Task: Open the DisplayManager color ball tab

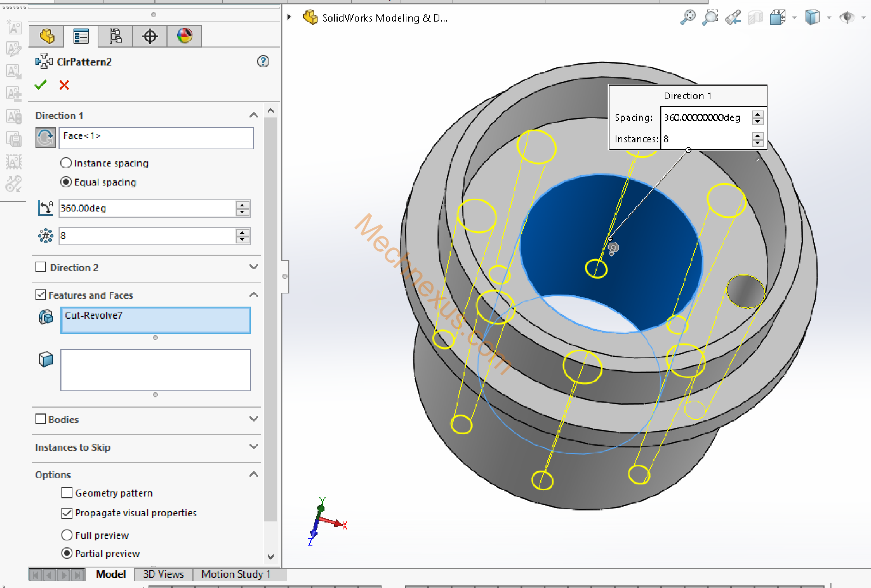Action: (184, 36)
